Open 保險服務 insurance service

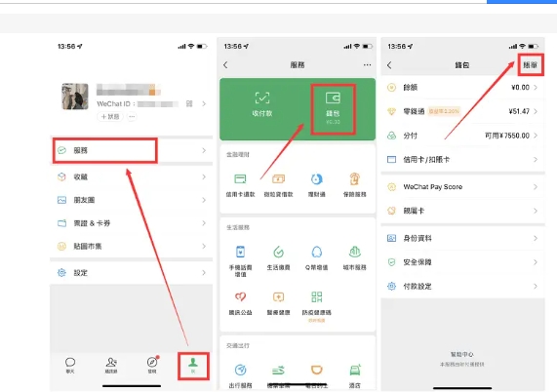[354, 185]
